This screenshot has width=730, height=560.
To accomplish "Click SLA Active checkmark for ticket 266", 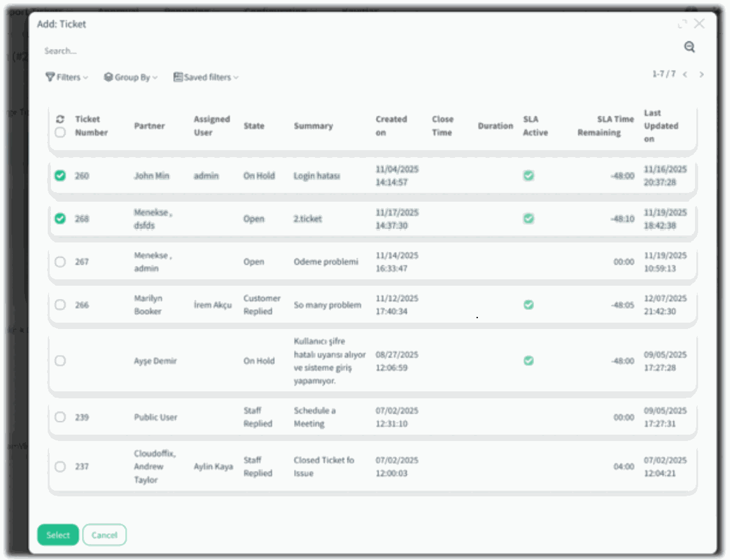I will click(x=528, y=305).
